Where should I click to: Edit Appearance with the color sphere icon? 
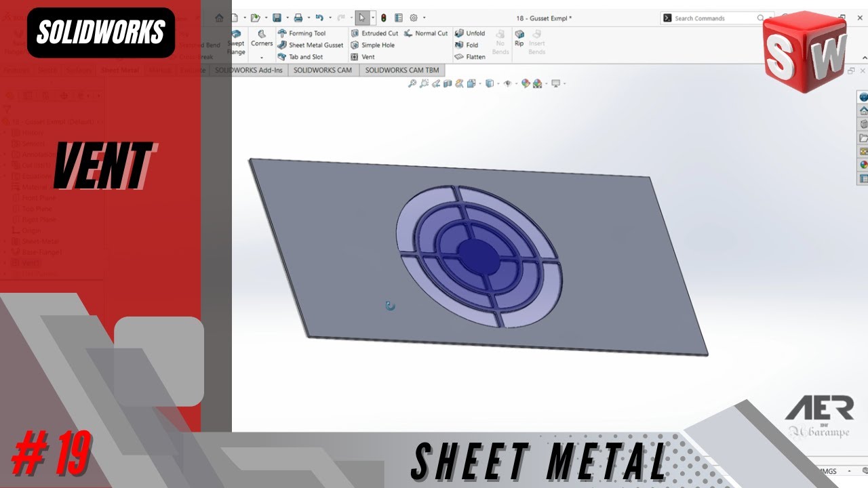(526, 83)
